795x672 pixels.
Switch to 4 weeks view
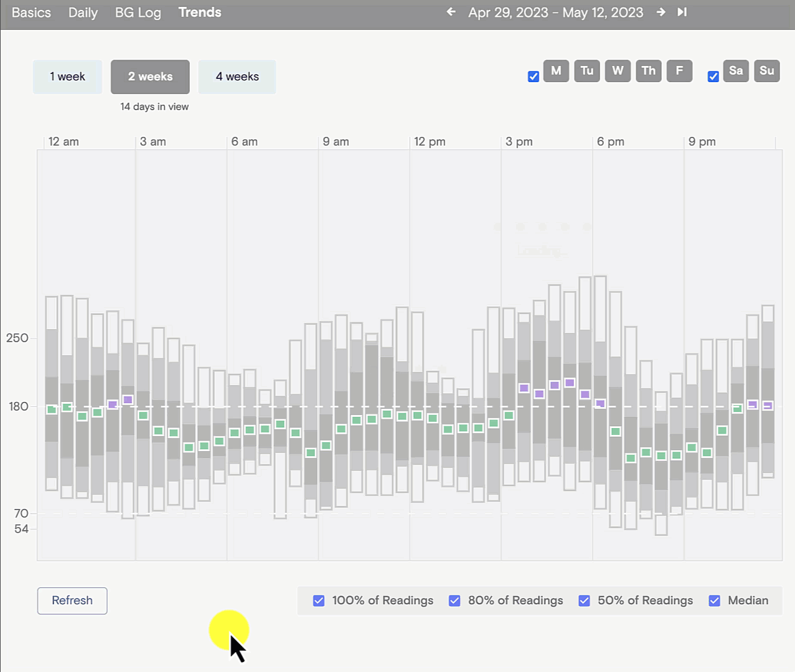(x=237, y=77)
